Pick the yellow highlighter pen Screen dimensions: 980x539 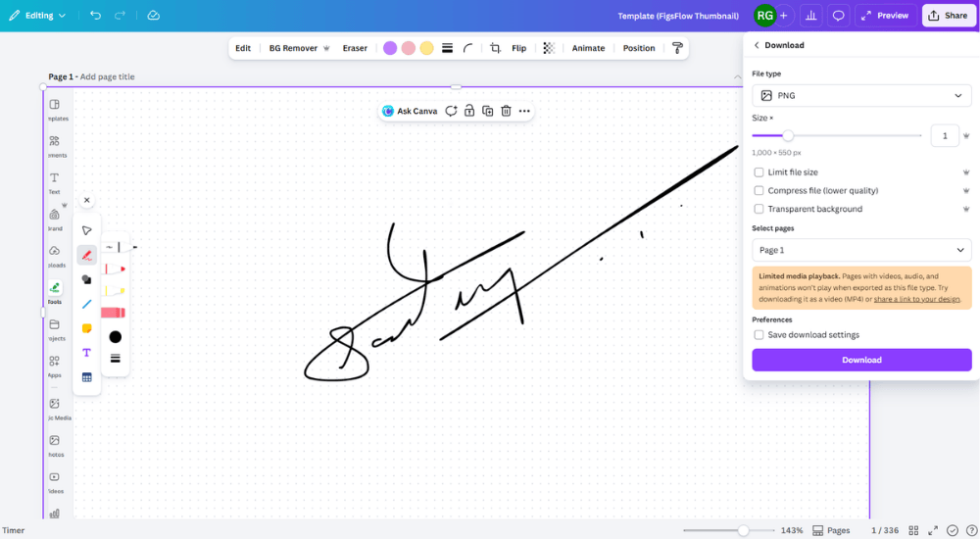point(115,291)
